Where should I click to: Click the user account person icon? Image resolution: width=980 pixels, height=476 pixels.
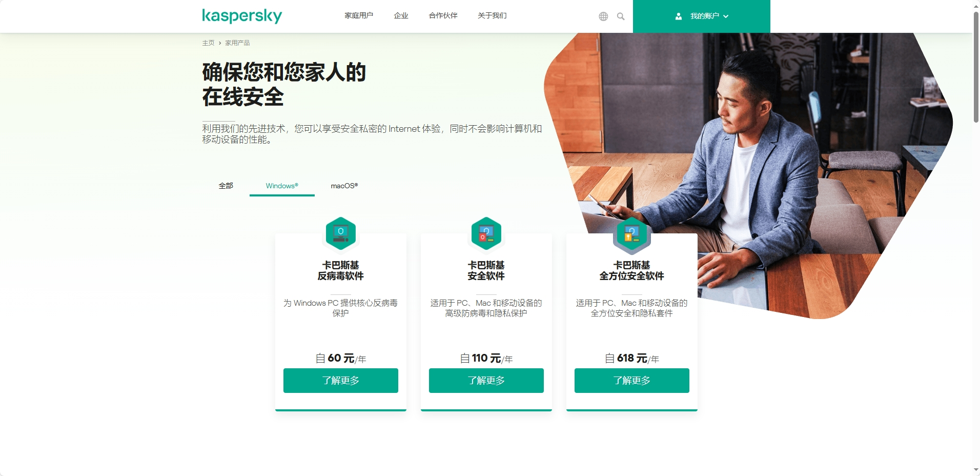[x=679, y=16]
